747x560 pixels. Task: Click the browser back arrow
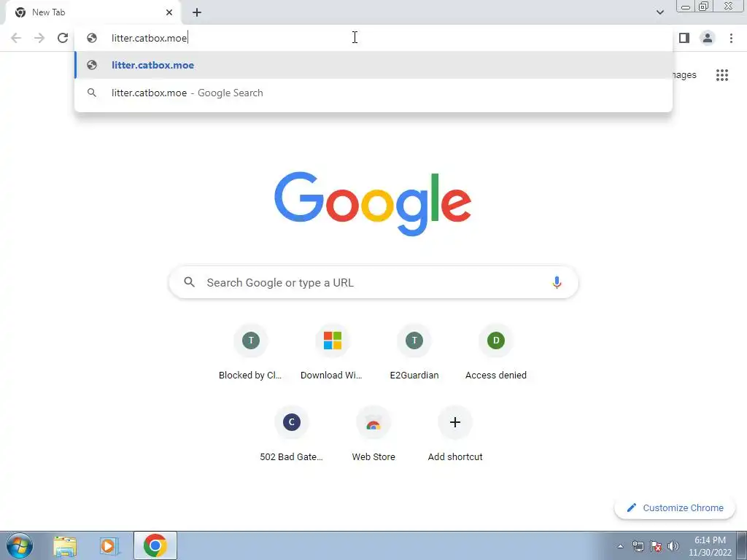coord(16,38)
